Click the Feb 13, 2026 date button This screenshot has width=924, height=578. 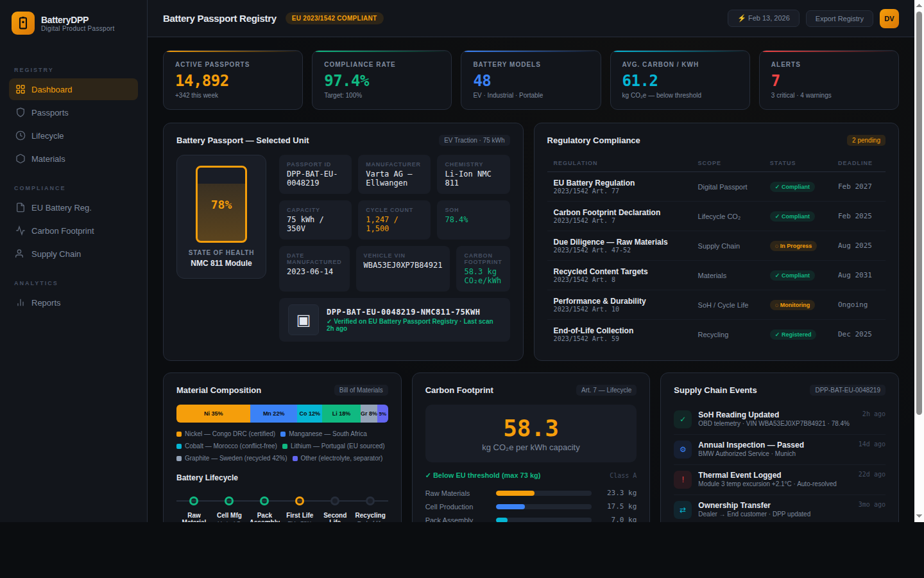coord(763,18)
